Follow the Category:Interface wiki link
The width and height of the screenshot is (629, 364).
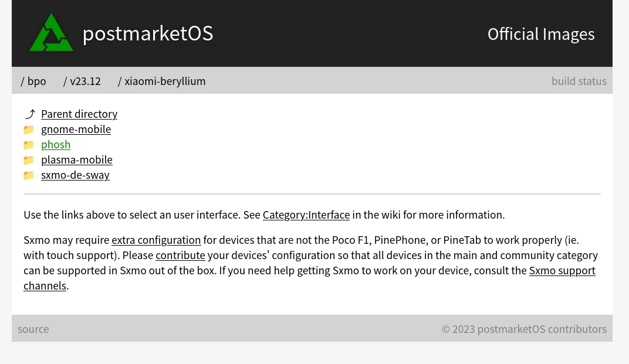pos(306,215)
